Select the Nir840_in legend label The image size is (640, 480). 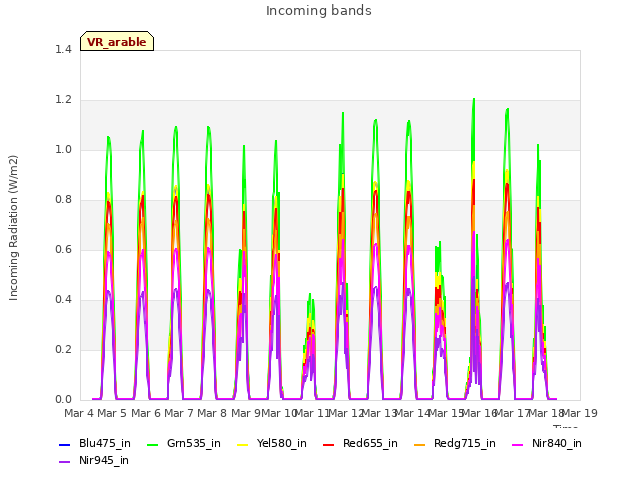pyautogui.click(x=557, y=444)
